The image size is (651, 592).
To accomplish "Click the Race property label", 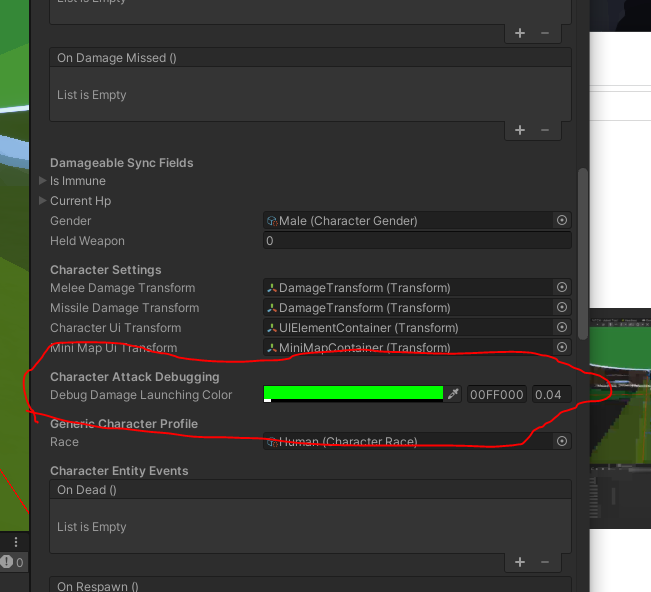I will (x=64, y=442).
